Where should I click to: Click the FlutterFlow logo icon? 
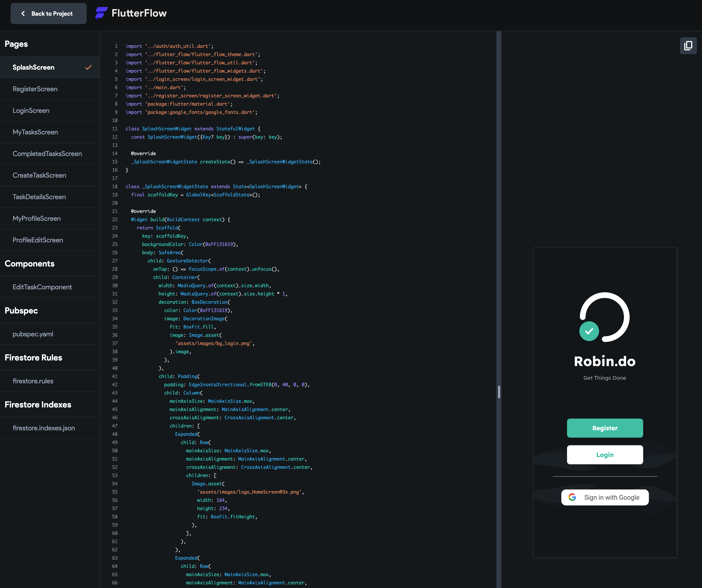[101, 13]
